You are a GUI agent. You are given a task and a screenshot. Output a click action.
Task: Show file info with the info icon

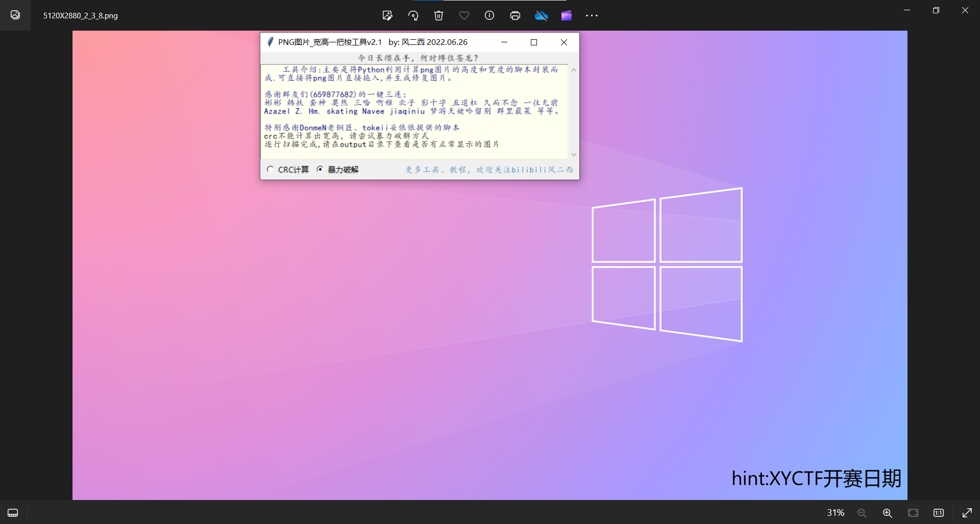point(489,15)
